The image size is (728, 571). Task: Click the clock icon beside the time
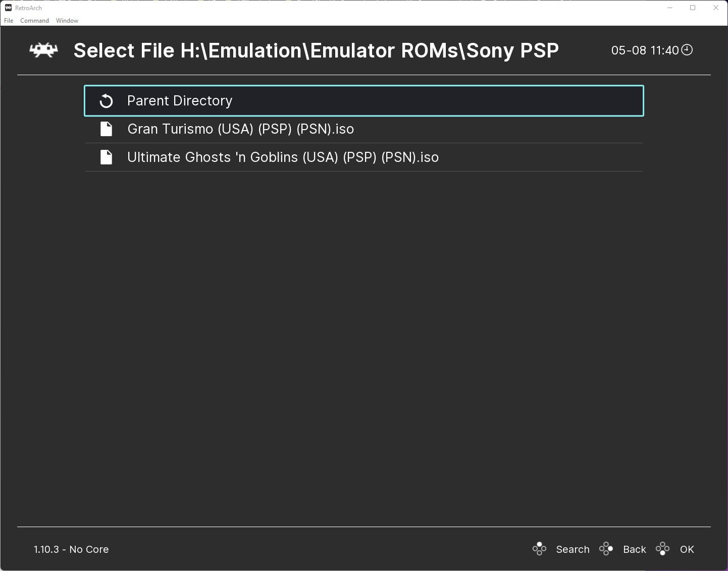click(687, 50)
